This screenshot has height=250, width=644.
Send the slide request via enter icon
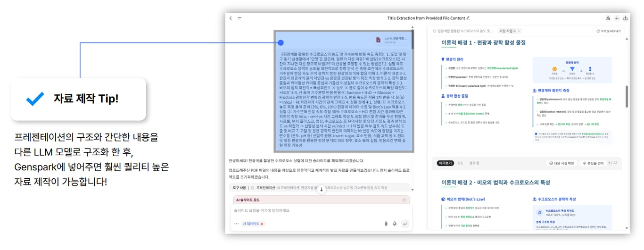point(404,224)
